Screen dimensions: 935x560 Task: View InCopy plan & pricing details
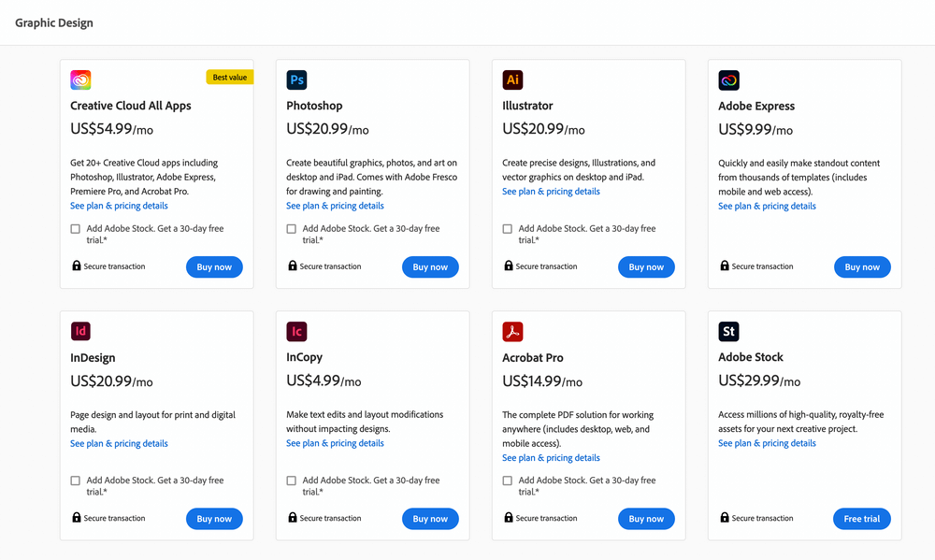pos(335,443)
